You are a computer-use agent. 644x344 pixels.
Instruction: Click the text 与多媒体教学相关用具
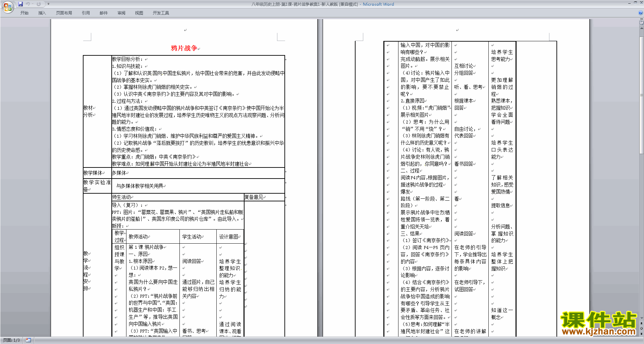pos(140,186)
